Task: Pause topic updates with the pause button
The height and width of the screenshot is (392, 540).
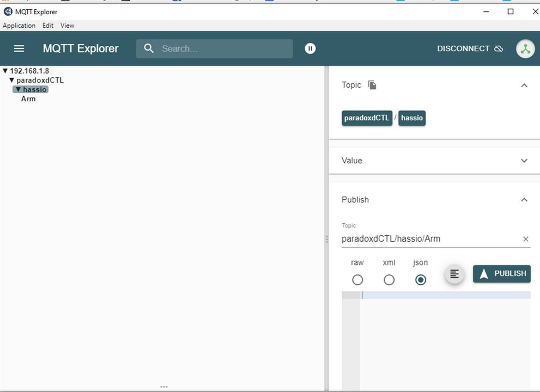Action: pos(310,48)
